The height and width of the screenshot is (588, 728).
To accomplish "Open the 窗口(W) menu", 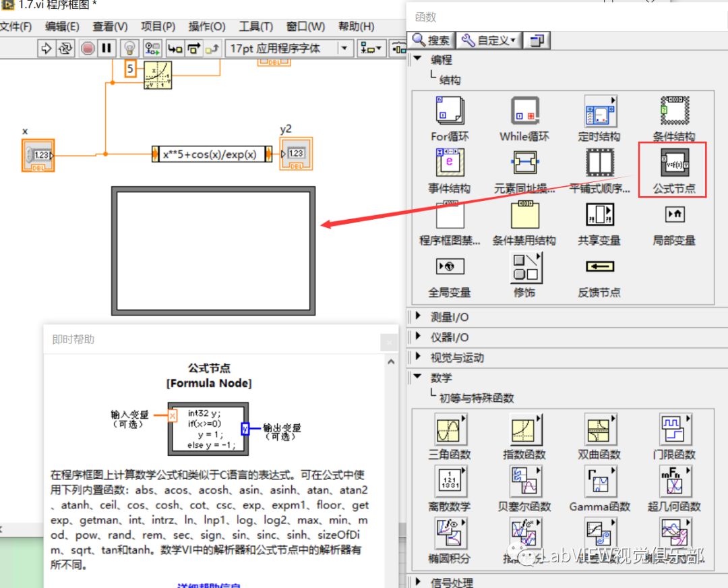I will pos(305,27).
